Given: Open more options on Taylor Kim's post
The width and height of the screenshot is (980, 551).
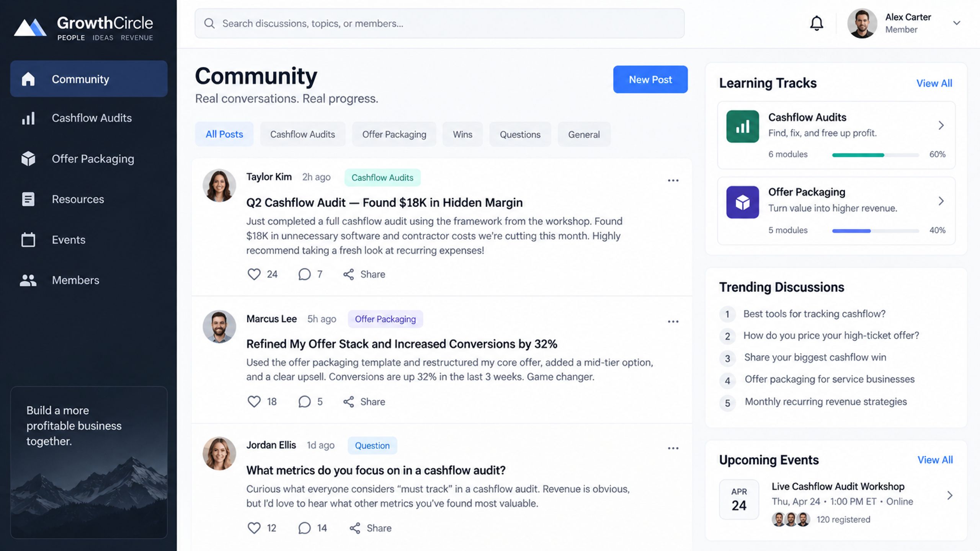Looking at the screenshot, I should click(x=673, y=180).
